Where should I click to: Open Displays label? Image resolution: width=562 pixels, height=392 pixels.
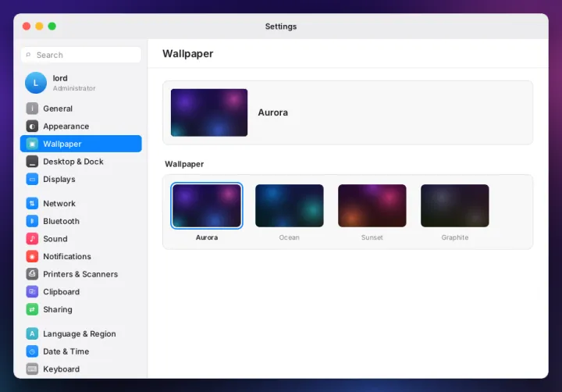59,179
